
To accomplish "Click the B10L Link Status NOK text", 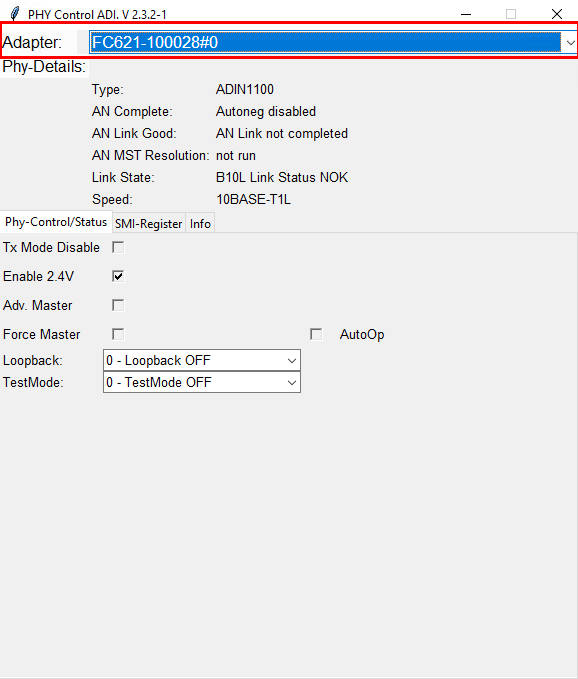I will click(x=282, y=178).
